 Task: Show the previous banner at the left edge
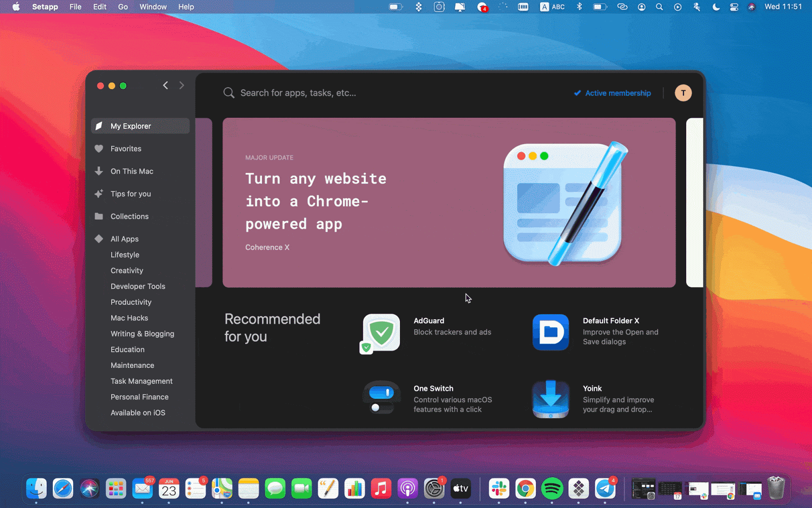[204, 202]
